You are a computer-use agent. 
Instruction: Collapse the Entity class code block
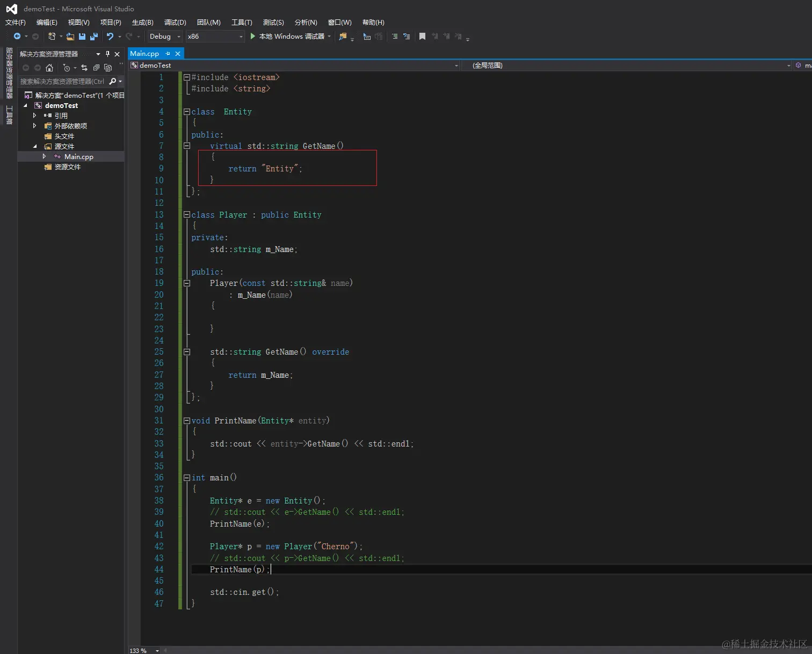coord(187,112)
